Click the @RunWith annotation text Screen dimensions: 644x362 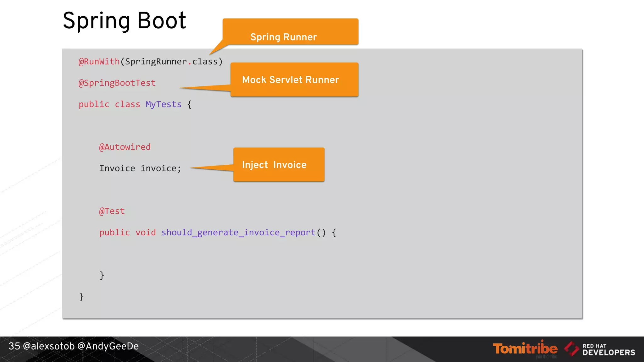(99, 62)
